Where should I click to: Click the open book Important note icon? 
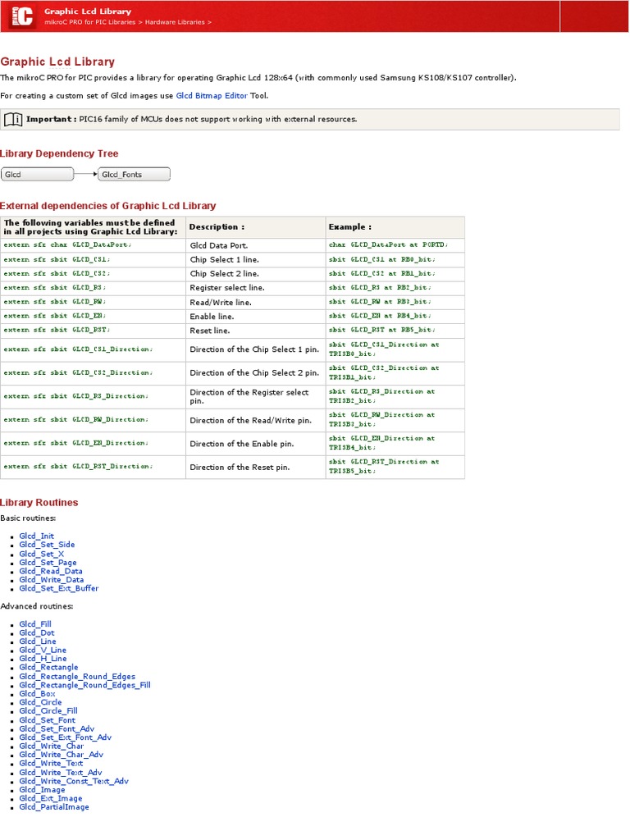pyautogui.click(x=13, y=120)
